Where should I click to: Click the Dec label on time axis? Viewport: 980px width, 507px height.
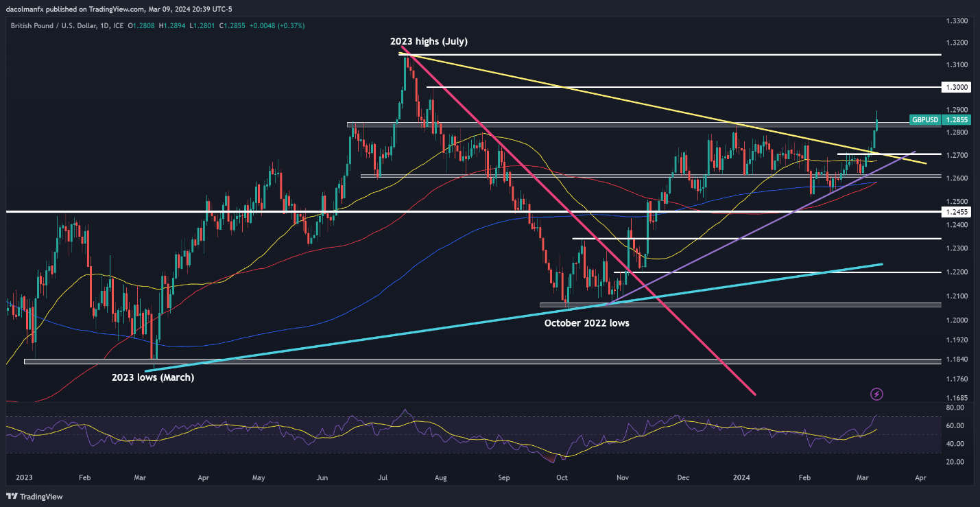tap(683, 476)
